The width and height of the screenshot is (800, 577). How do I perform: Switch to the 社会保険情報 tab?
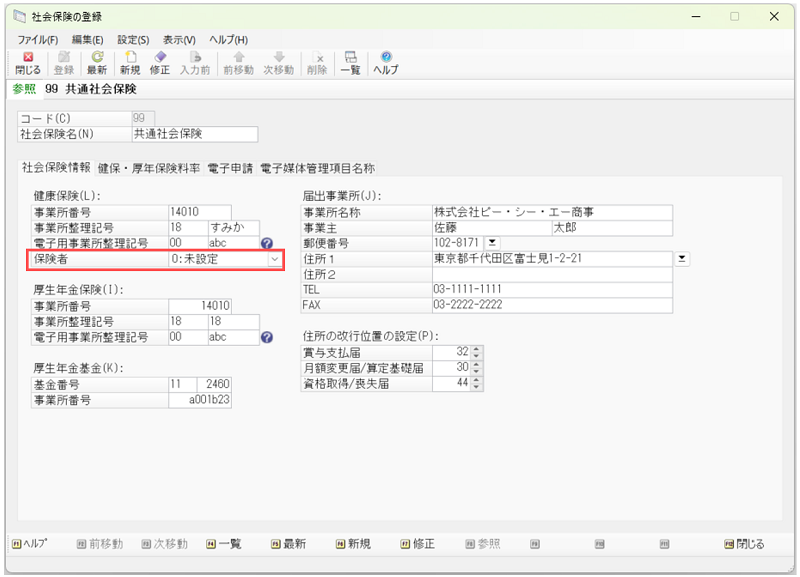point(56,167)
